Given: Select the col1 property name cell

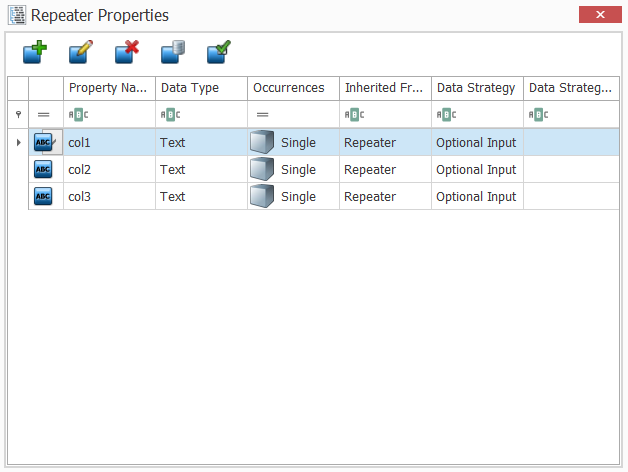Looking at the screenshot, I should tap(109, 142).
